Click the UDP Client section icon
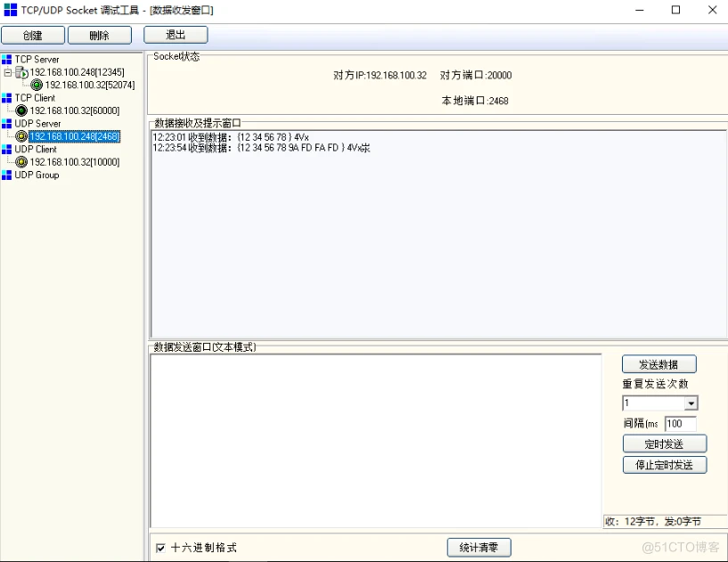This screenshot has width=728, height=562. [x=7, y=149]
